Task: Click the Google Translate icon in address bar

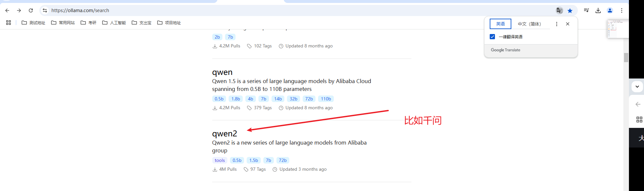Action: click(x=559, y=10)
